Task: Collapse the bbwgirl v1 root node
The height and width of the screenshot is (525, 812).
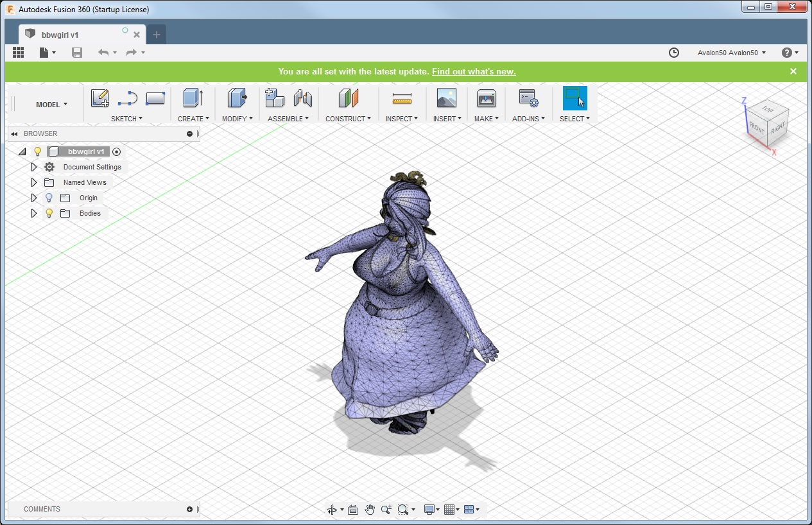Action: 22,151
